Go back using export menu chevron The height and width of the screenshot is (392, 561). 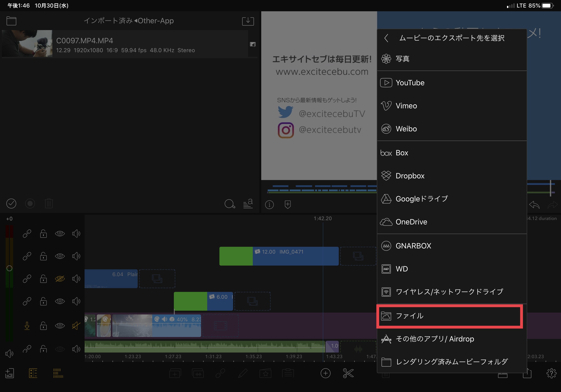tap(386, 38)
